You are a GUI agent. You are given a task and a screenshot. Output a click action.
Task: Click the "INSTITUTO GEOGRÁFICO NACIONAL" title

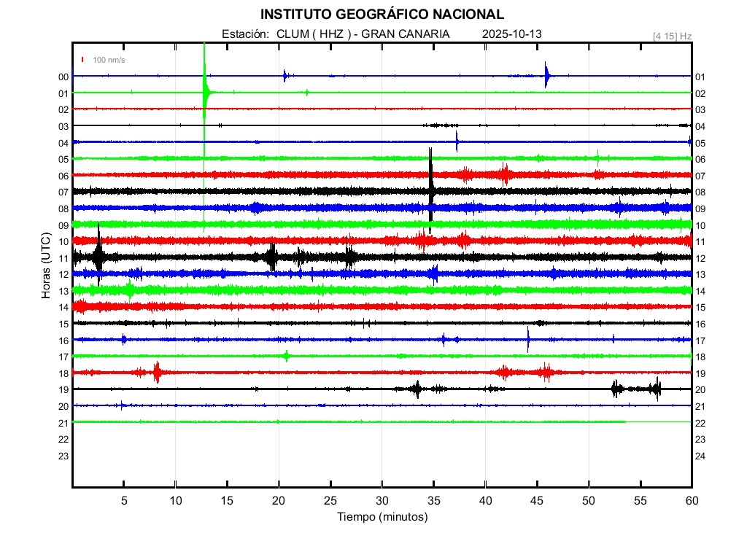pos(382,15)
